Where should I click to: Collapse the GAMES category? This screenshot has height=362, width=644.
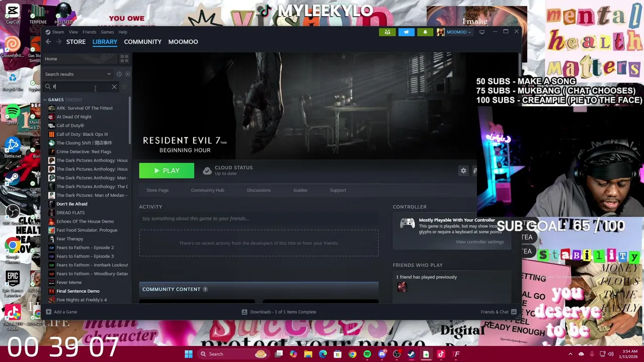(45, 100)
